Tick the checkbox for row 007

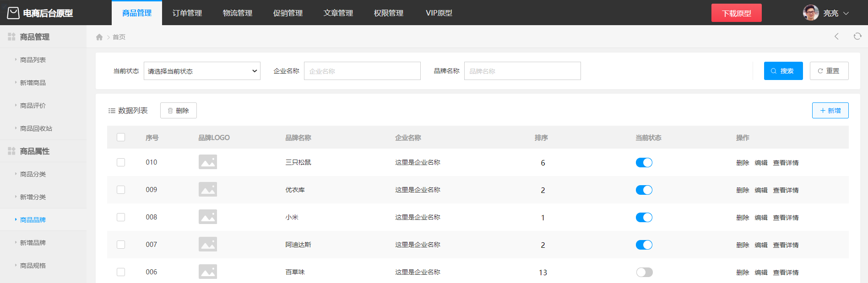coord(121,245)
